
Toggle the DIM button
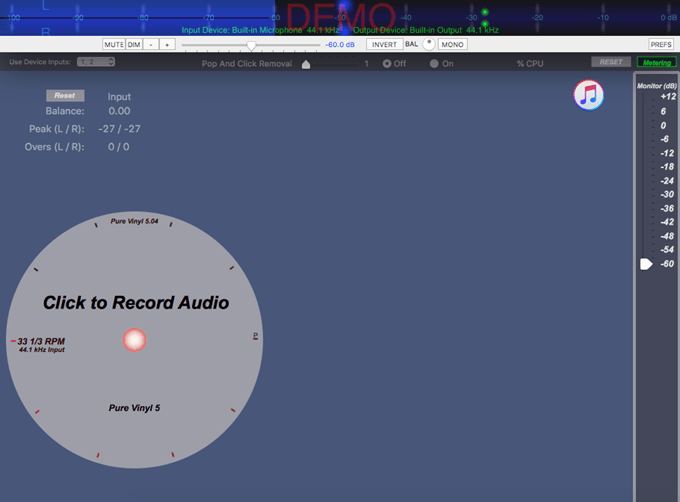point(134,45)
